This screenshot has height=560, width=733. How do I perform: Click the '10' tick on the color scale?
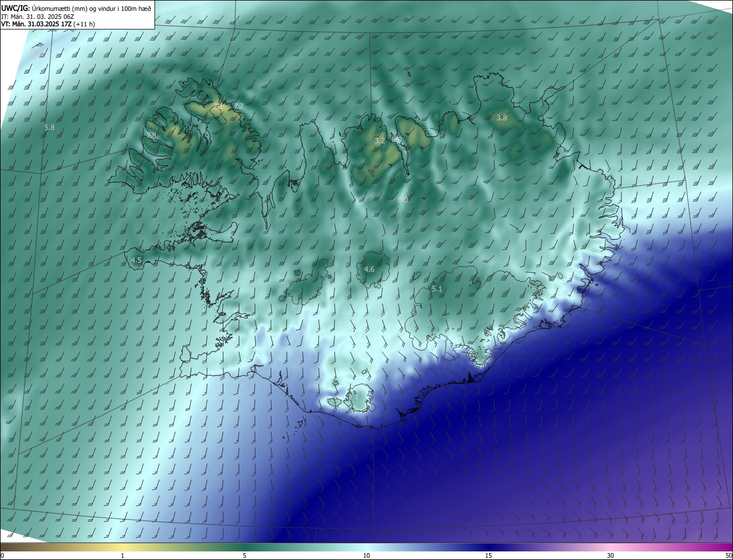(x=366, y=555)
